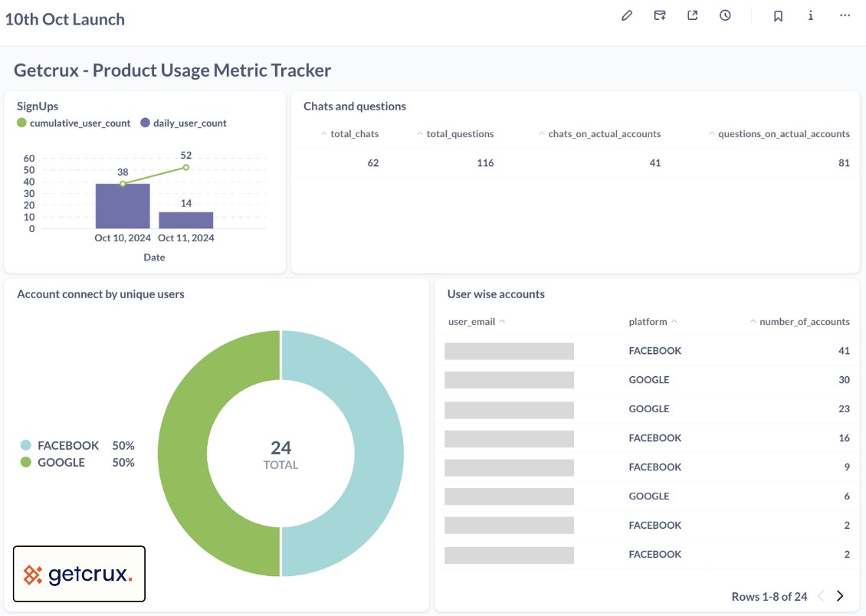Click the 10th Oct Launch title
The width and height of the screenshot is (866, 616).
(x=64, y=18)
